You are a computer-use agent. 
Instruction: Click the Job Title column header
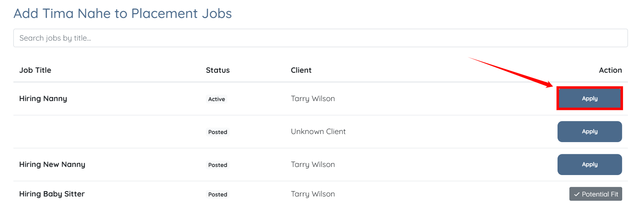pos(35,70)
